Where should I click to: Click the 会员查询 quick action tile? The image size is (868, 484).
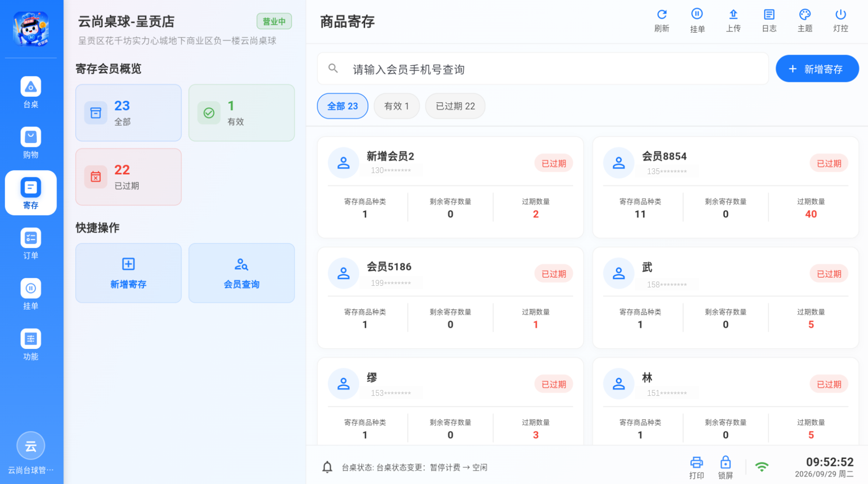point(241,273)
